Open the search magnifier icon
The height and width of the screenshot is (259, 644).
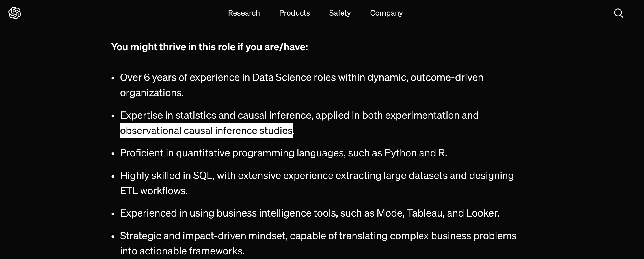(x=619, y=13)
